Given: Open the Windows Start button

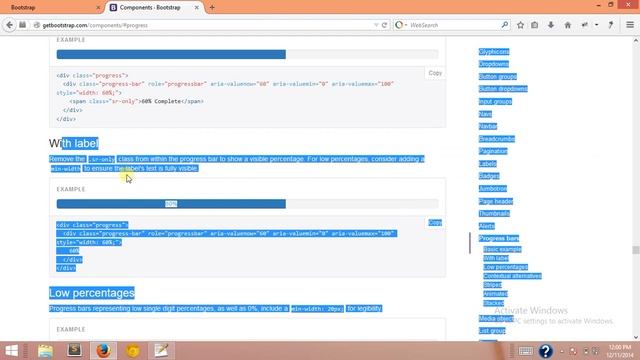Looking at the screenshot, I should coord(11,351).
